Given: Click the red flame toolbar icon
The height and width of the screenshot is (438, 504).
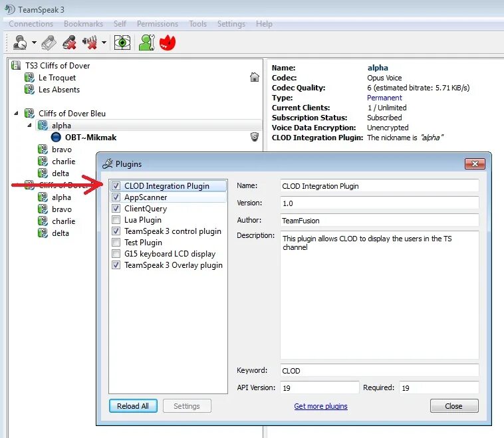Looking at the screenshot, I should click(168, 43).
